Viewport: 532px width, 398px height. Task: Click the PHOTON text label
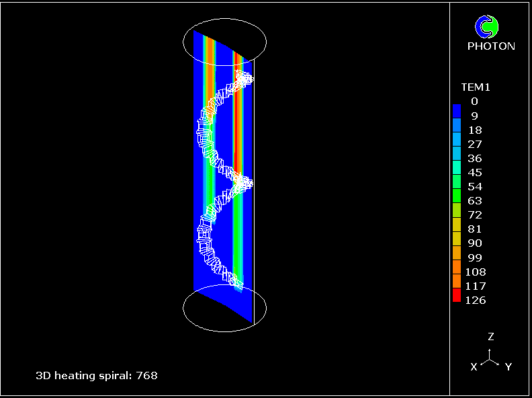tap(491, 46)
